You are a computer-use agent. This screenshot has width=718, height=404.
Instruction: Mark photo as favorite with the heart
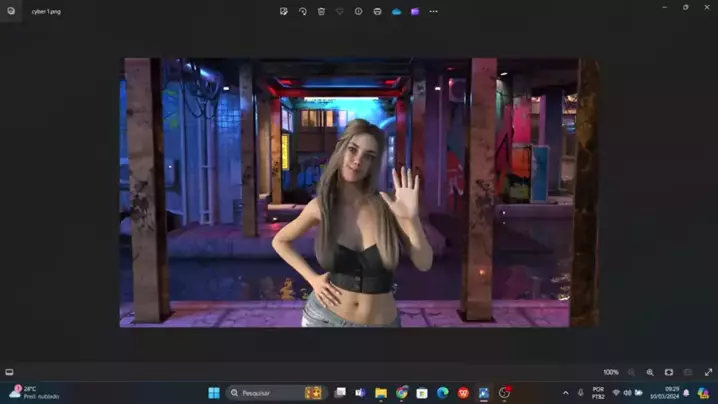point(340,11)
